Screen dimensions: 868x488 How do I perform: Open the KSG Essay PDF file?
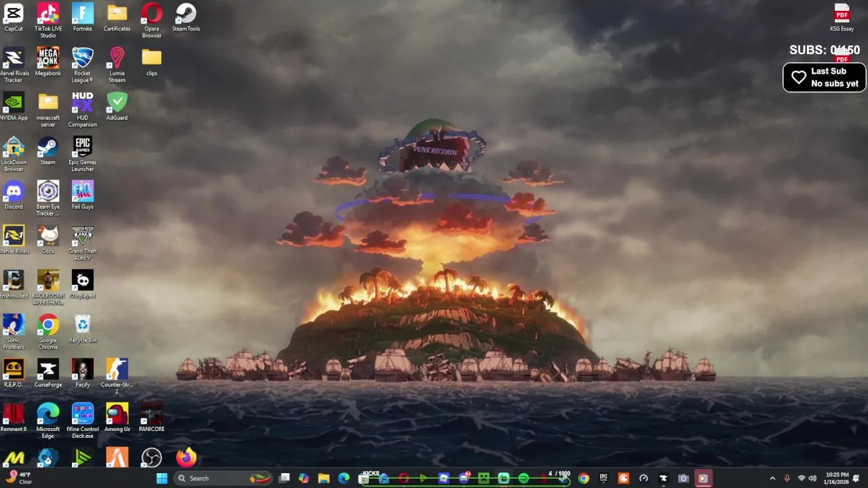click(842, 18)
